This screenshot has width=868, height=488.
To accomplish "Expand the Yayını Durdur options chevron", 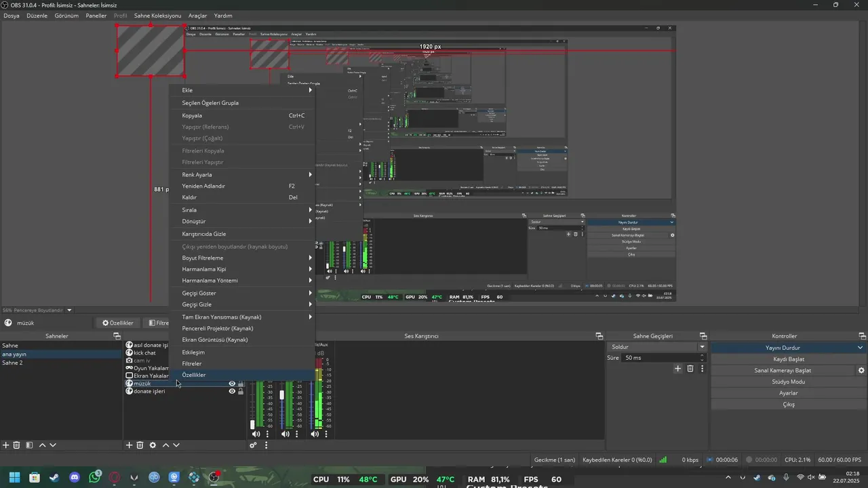I will 861,348.
